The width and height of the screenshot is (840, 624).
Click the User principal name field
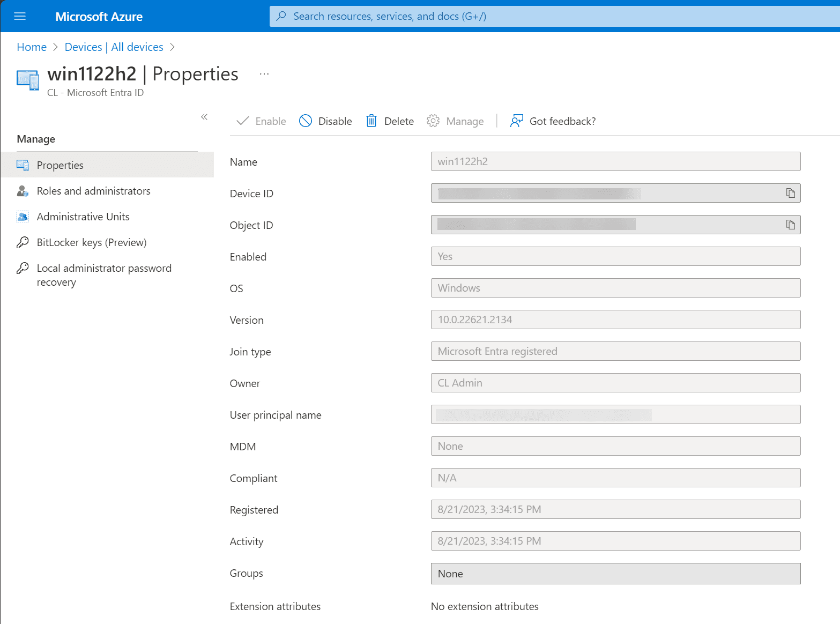click(x=615, y=414)
